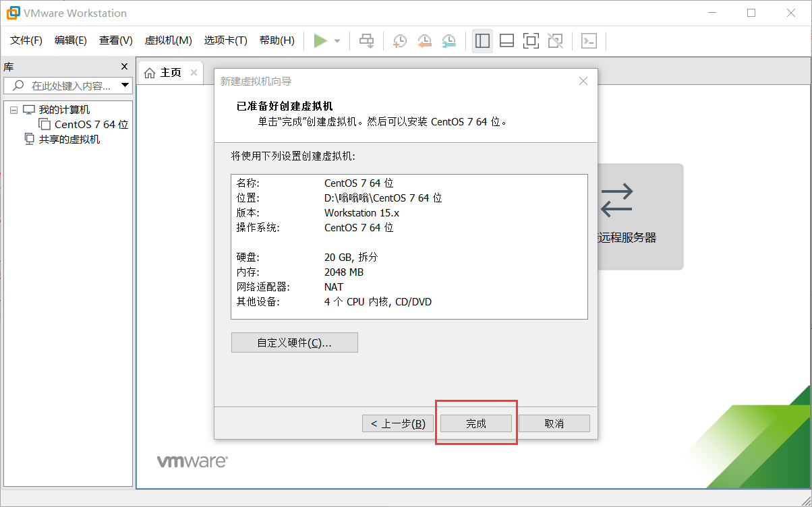Switch to the 主页 tab
Image resolution: width=812 pixels, height=507 pixels.
pos(171,72)
